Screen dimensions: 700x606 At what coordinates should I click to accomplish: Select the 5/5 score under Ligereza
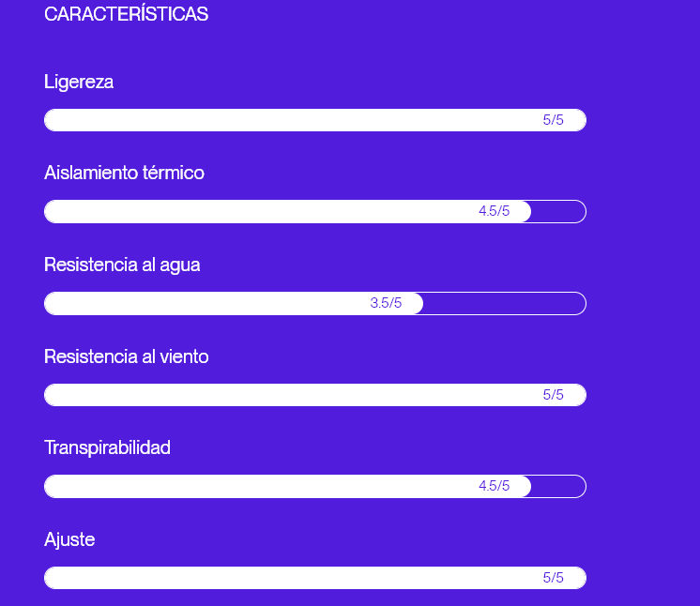coord(554,120)
